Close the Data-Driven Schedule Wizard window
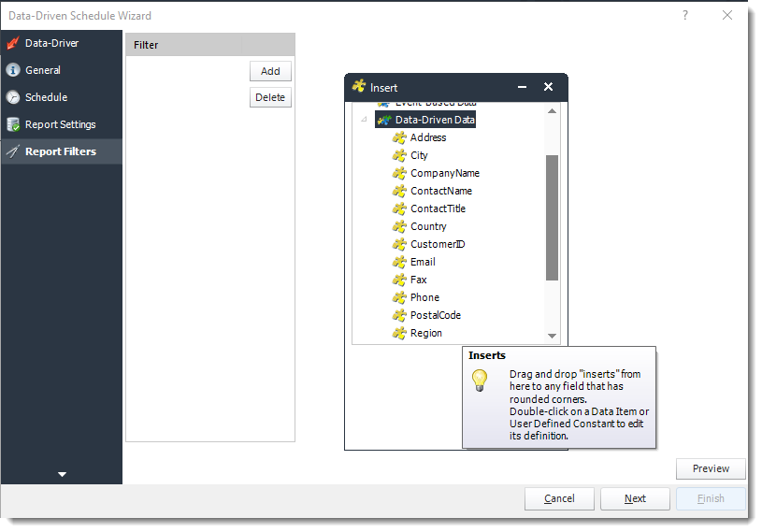The width and height of the screenshot is (762, 532). coord(727,15)
